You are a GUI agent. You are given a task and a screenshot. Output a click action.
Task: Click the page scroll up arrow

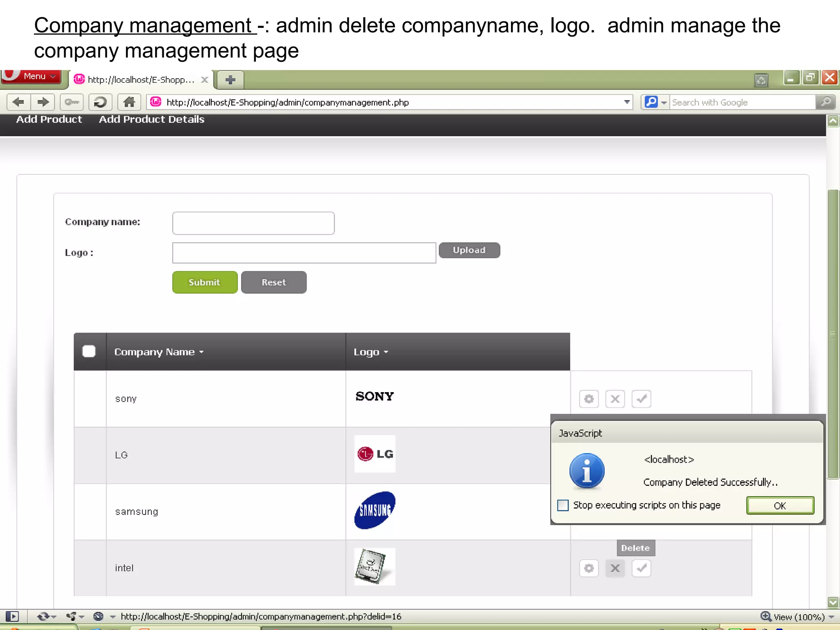833,121
